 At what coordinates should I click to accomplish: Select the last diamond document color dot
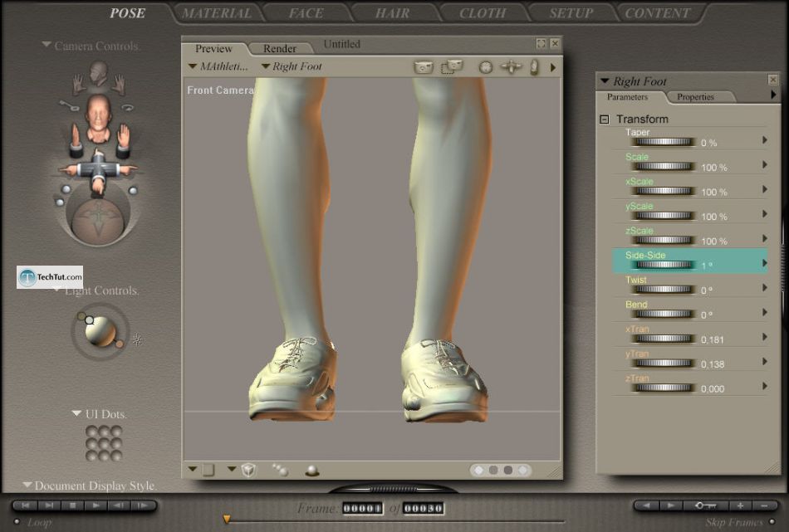pyautogui.click(x=522, y=470)
